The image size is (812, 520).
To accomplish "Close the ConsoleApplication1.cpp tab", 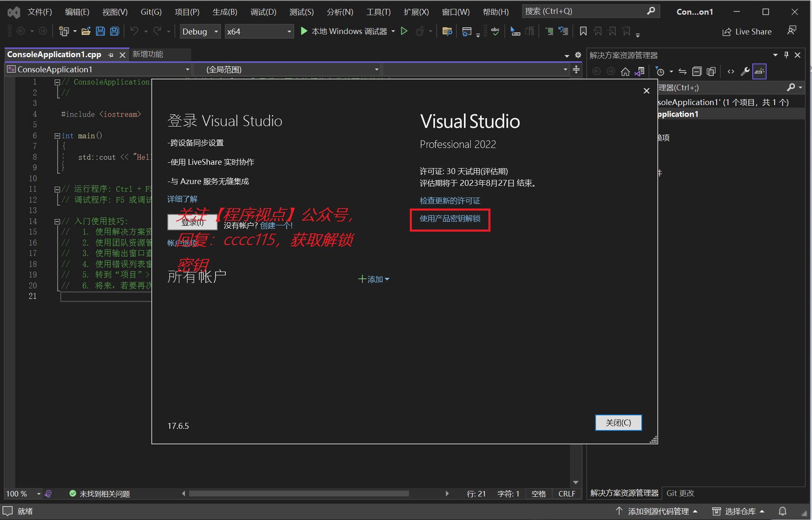I will tap(122, 55).
